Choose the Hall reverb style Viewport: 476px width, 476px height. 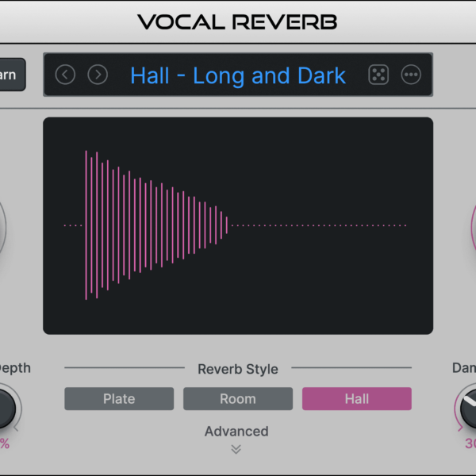coord(356,399)
